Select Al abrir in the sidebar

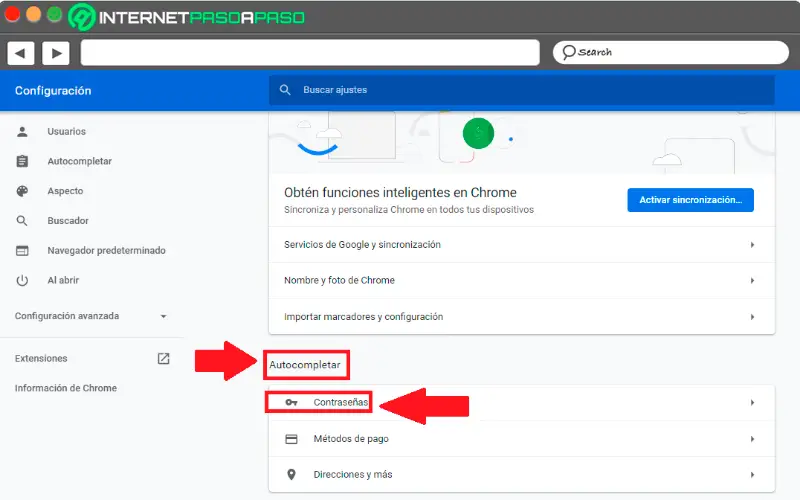63,280
